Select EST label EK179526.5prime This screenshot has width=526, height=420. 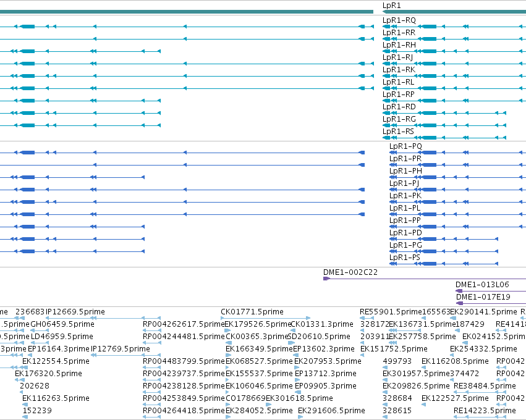[258, 324]
